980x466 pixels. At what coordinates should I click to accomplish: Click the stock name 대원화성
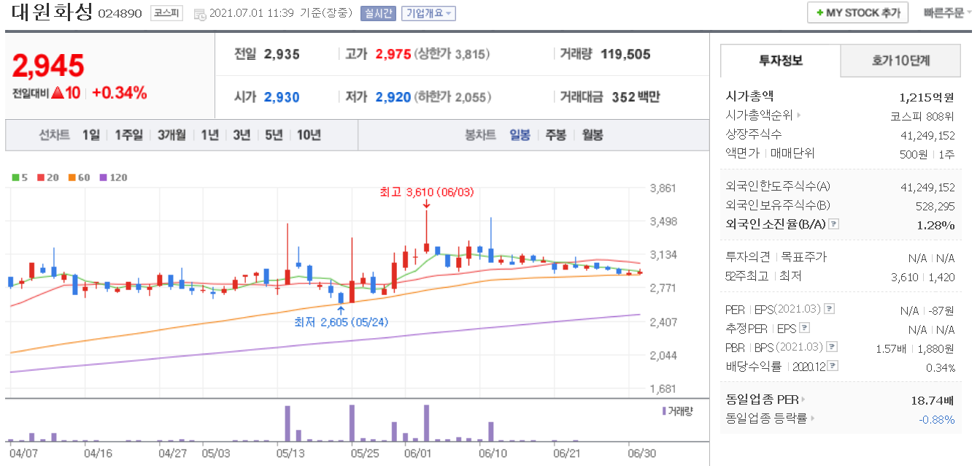point(51,13)
